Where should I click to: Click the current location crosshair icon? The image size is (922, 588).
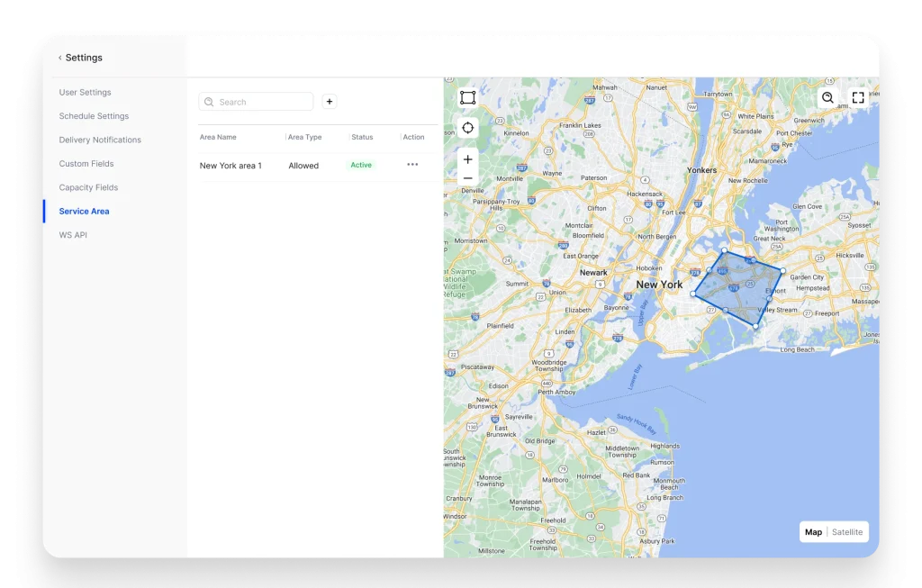pyautogui.click(x=467, y=127)
